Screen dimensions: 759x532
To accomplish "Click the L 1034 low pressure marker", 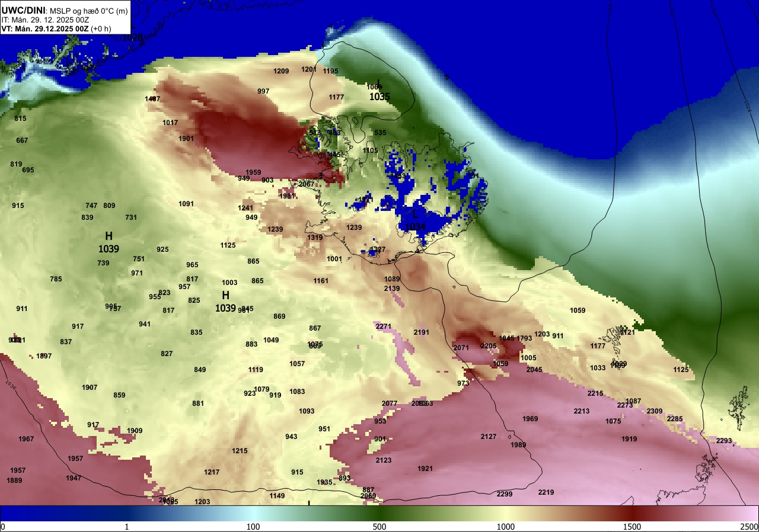I will [415, 220].
